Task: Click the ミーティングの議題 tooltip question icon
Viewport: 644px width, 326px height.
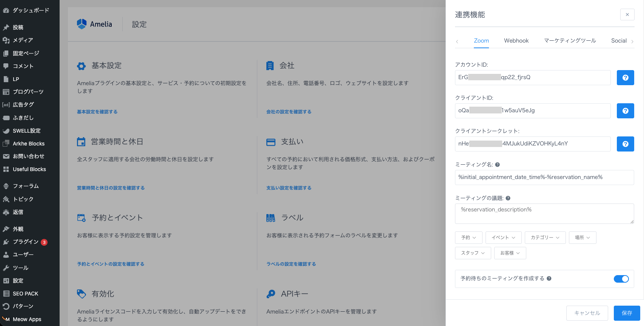Action: pos(508,198)
